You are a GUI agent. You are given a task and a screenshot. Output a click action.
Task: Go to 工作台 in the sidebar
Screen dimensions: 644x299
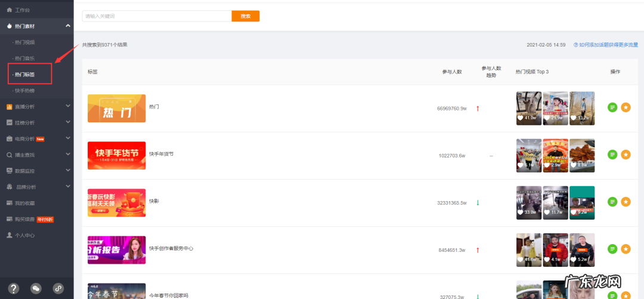pos(22,10)
